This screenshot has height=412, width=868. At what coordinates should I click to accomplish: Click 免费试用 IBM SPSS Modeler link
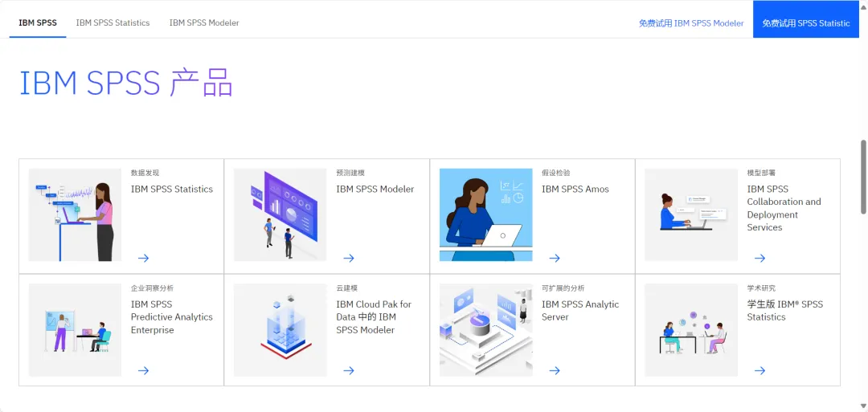tap(691, 23)
